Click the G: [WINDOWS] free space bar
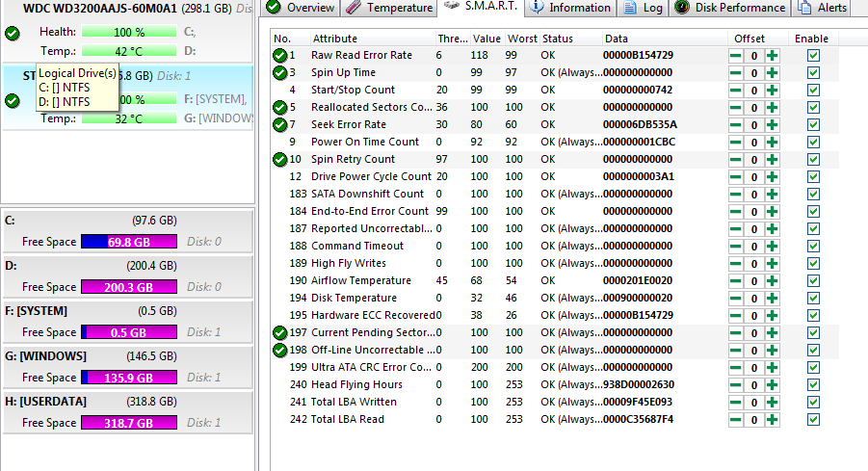Screen dimensions: 868x471 click(x=129, y=378)
